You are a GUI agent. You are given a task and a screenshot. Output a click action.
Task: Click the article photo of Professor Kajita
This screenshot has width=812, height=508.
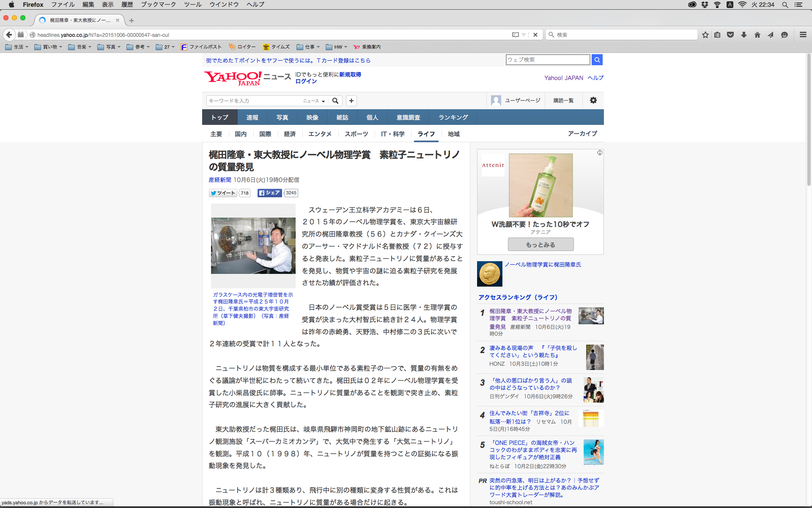point(253,246)
